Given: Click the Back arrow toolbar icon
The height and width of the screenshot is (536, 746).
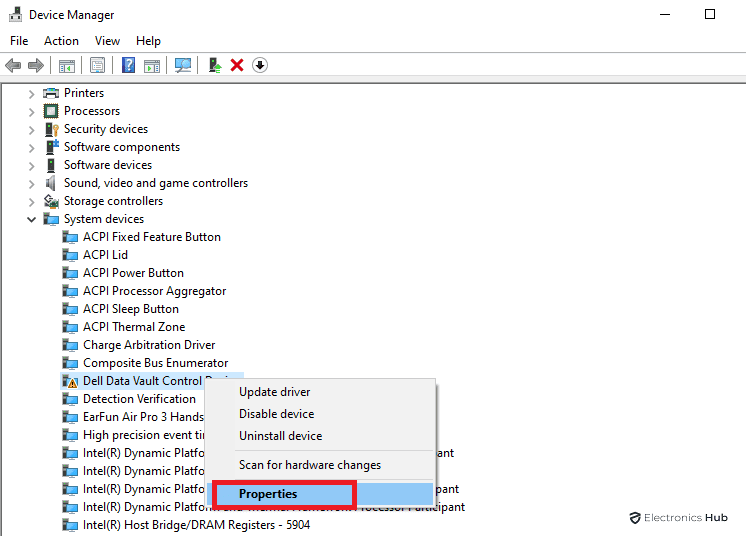Looking at the screenshot, I should click(13, 65).
